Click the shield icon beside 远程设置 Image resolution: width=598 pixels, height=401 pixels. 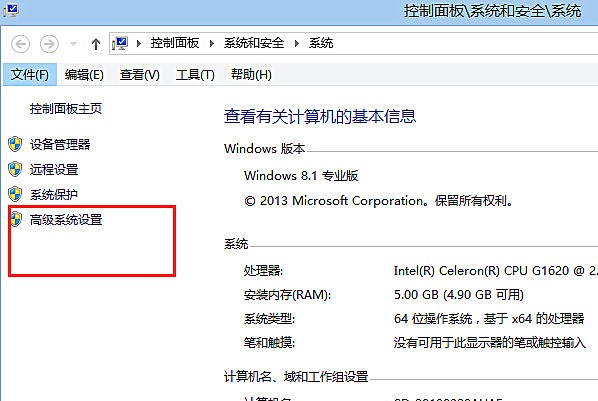15,169
